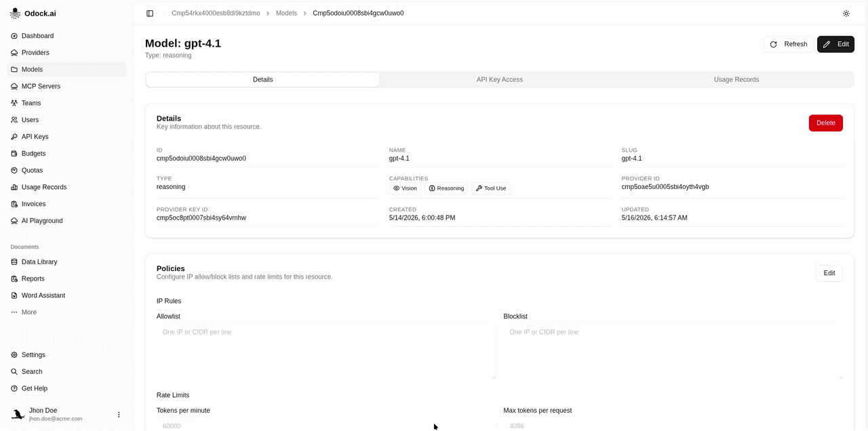Image resolution: width=868 pixels, height=431 pixels.
Task: Click the Models folder icon
Action: (x=14, y=70)
